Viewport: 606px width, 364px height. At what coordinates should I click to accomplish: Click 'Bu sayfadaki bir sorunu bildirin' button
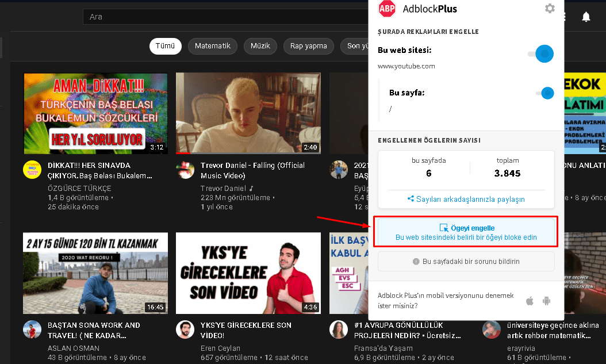point(466,262)
